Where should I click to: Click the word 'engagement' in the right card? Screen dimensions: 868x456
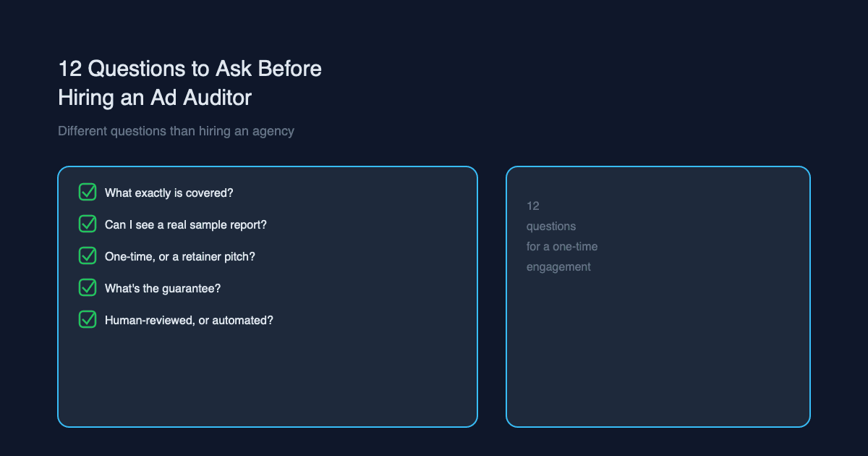tap(558, 267)
